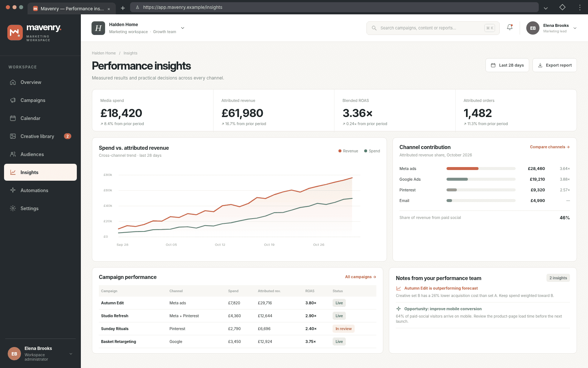Open the All campaigns link
Image resolution: width=588 pixels, height=368 pixels.
[x=361, y=277]
